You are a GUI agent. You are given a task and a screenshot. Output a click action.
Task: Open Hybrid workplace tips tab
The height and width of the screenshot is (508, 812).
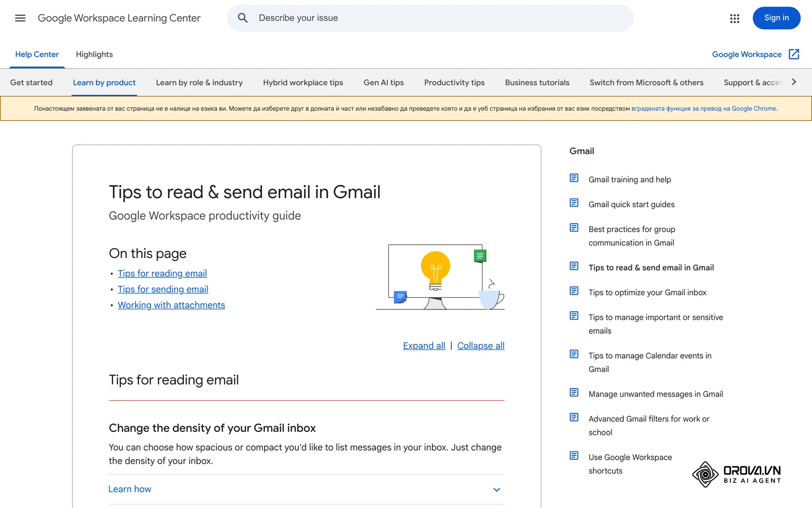coord(303,82)
